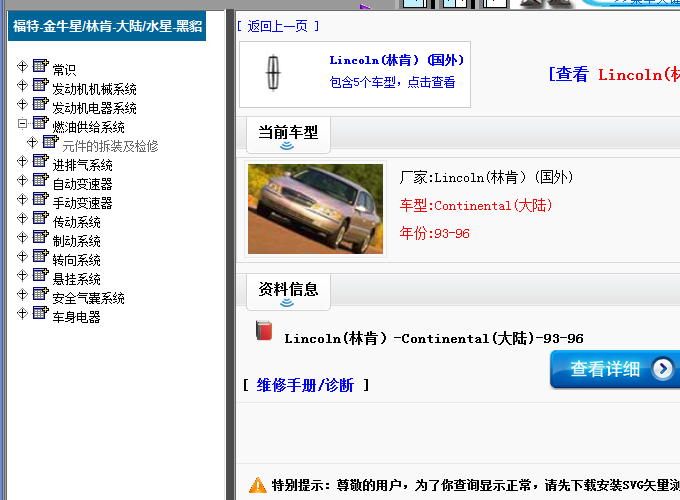Click the document icon beside 制动系统
The image size is (680, 500).
pyautogui.click(x=41, y=237)
